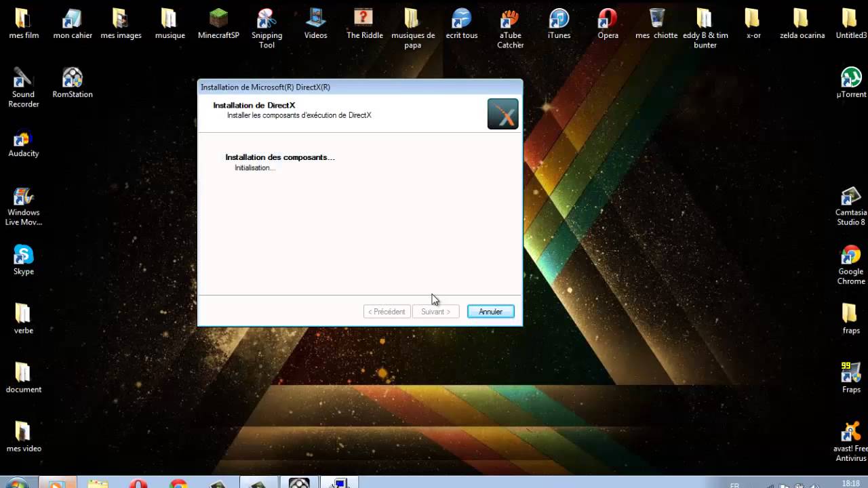Viewport: 868px width, 488px height.
Task: Select the Opera shortcut on the desktop
Action: point(608,23)
